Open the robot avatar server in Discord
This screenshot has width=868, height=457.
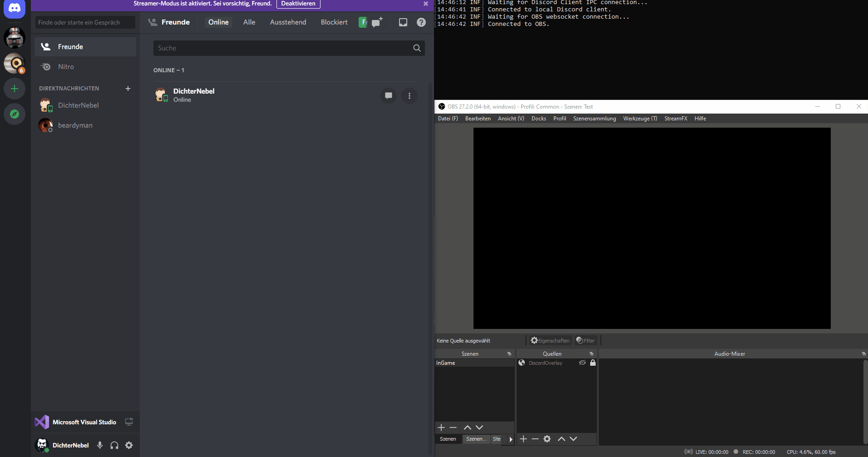[15, 38]
